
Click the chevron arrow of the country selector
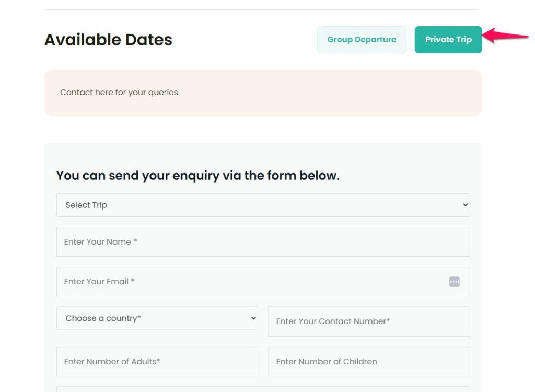253,318
